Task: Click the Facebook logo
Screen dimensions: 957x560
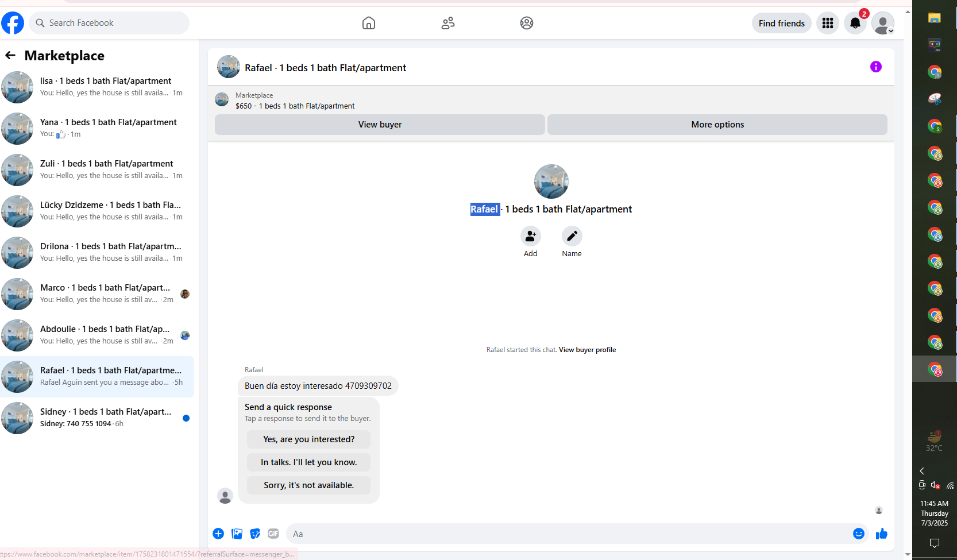Action: click(13, 23)
